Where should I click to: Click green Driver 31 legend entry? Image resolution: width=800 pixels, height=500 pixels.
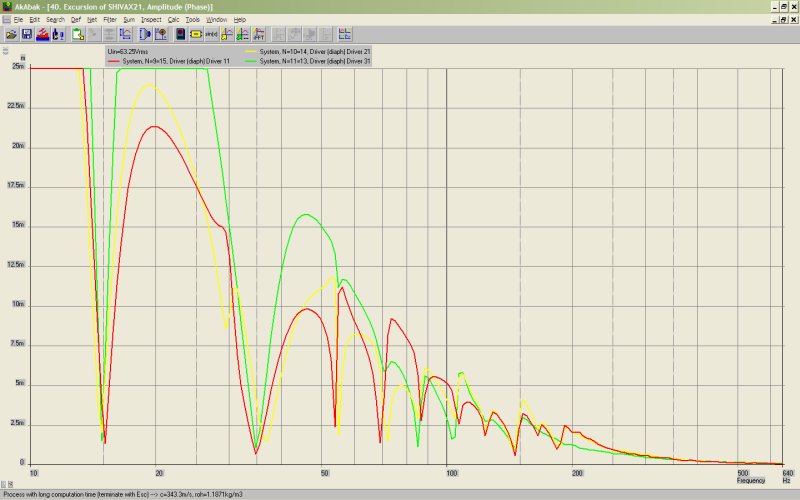click(314, 61)
